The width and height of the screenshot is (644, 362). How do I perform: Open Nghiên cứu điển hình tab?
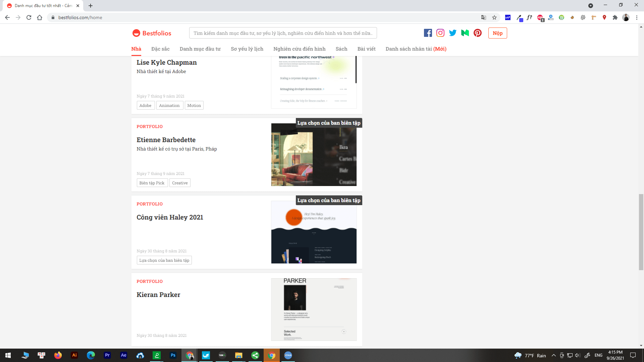pos(300,49)
